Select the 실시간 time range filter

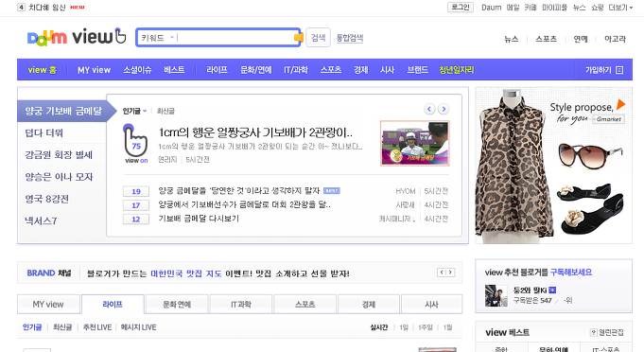point(378,327)
